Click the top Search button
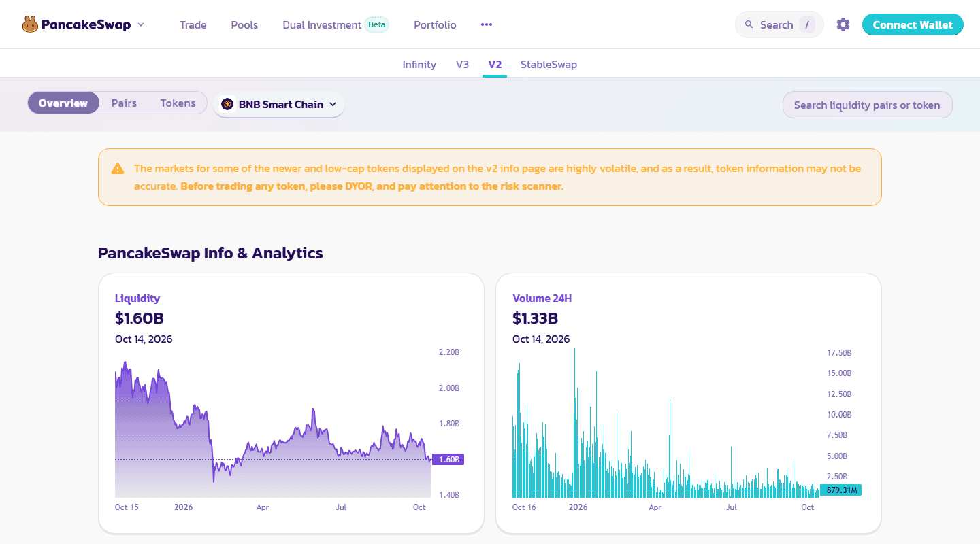Viewport: 980px width, 544px height. point(779,24)
